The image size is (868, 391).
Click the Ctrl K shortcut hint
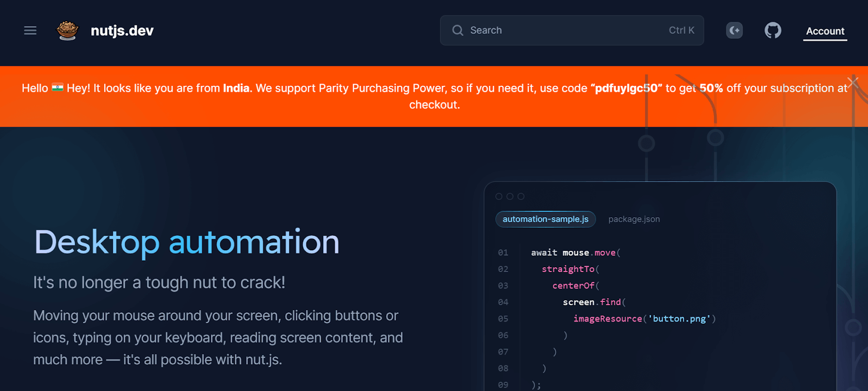tap(681, 30)
